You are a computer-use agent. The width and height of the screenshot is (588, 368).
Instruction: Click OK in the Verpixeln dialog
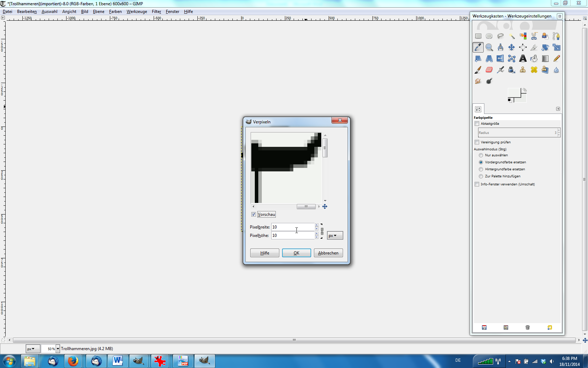pyautogui.click(x=296, y=253)
